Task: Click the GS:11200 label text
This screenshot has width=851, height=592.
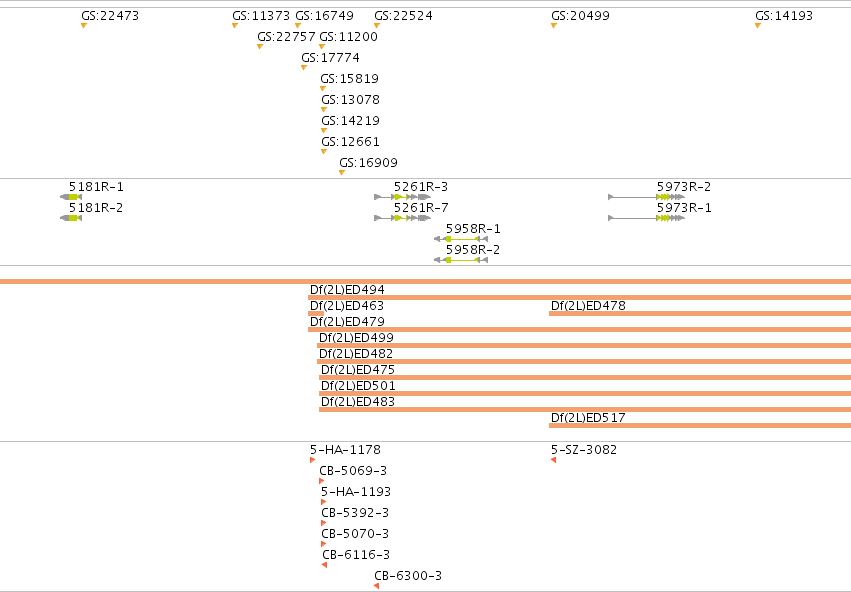Action: tap(348, 37)
